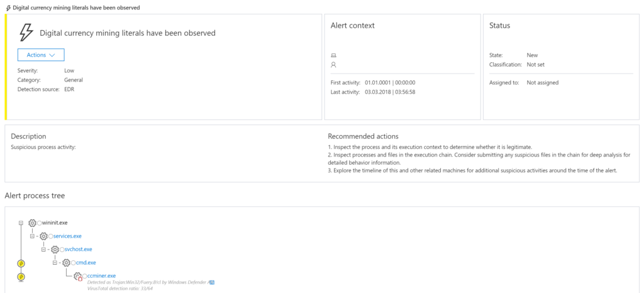Select the circle next to ccminer.exe
644x293 pixels.
[x=85, y=276]
